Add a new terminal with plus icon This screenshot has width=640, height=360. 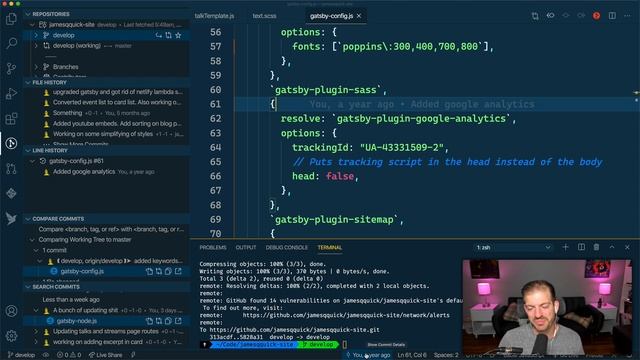point(565,247)
